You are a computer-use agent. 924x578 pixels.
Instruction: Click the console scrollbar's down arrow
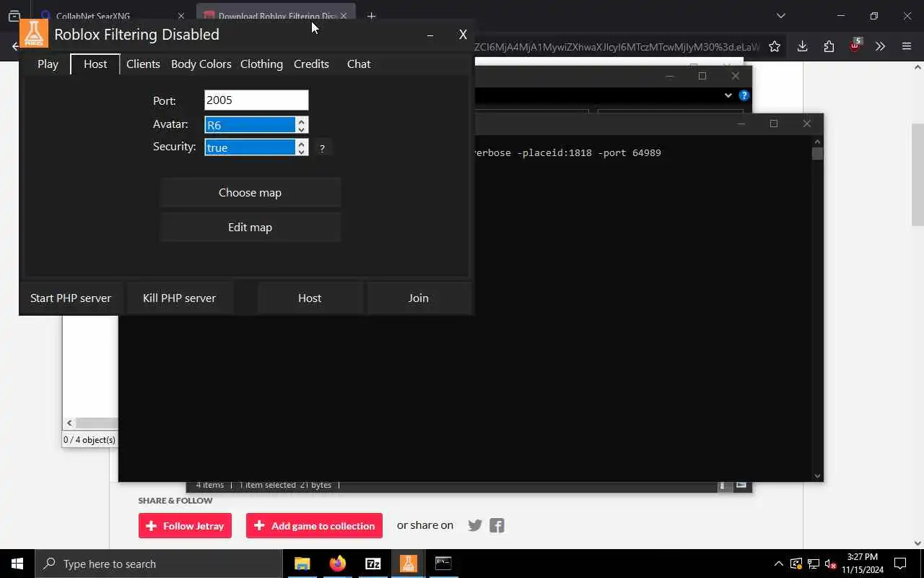[x=817, y=475]
